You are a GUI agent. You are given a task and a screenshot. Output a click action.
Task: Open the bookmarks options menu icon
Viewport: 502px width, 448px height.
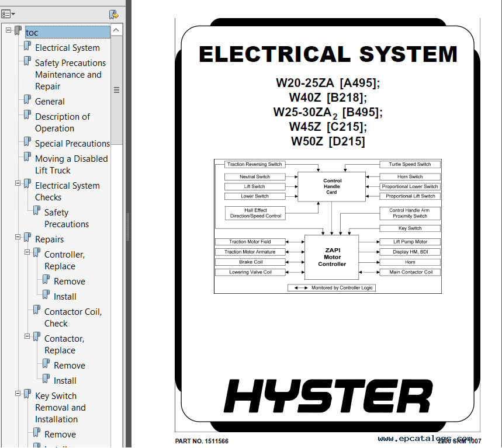coord(8,14)
